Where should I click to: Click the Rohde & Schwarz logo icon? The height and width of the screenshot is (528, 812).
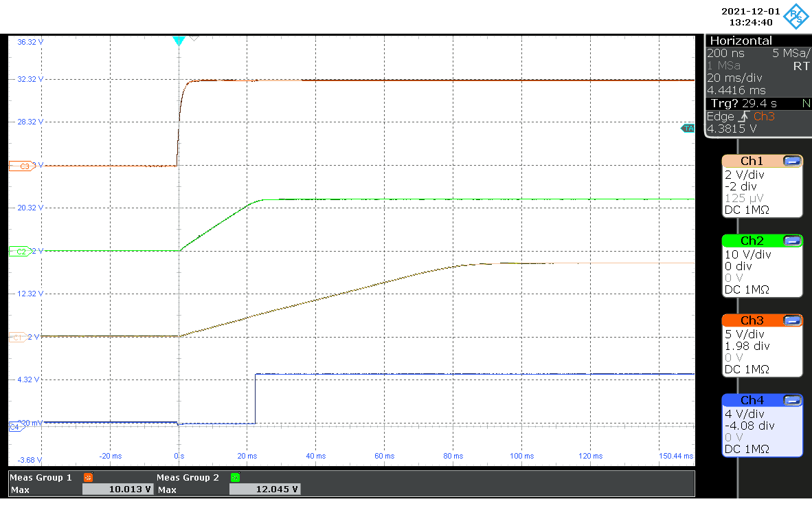pyautogui.click(x=797, y=16)
